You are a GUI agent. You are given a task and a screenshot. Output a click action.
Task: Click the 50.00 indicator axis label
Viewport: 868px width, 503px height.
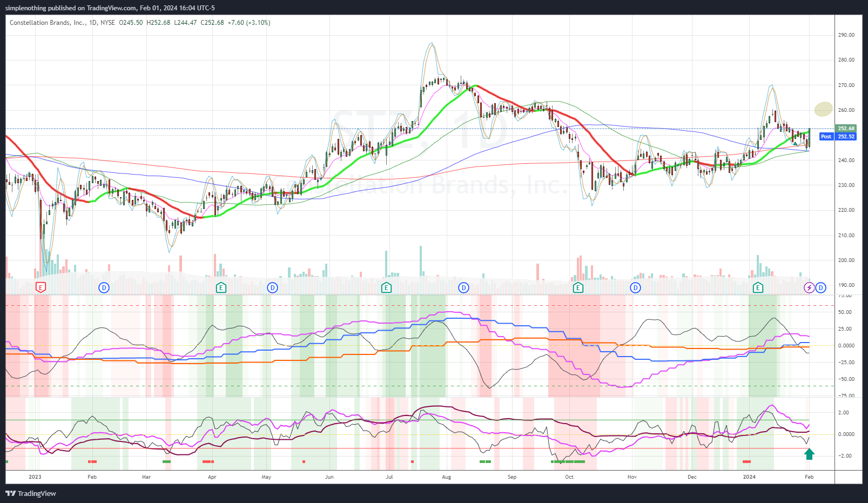845,312
